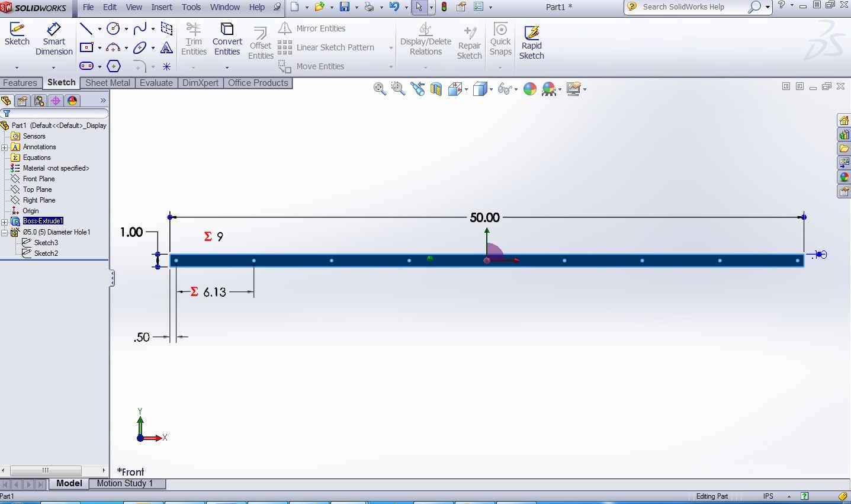
Task: Click the IPS unit system in status bar
Action: tap(768, 496)
